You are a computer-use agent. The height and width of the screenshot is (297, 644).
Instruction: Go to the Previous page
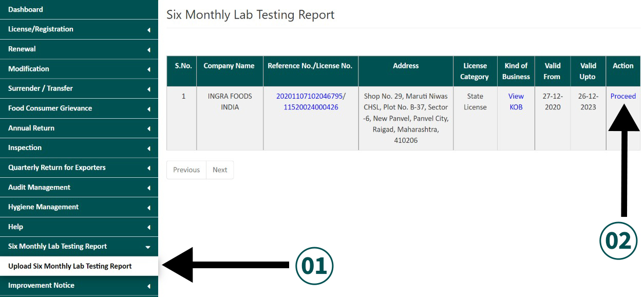(x=186, y=170)
